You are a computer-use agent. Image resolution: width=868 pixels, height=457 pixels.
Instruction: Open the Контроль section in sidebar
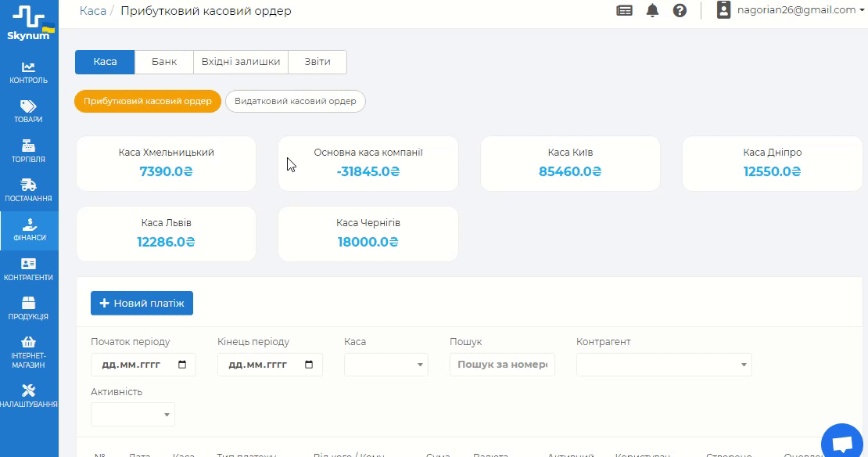(29, 72)
